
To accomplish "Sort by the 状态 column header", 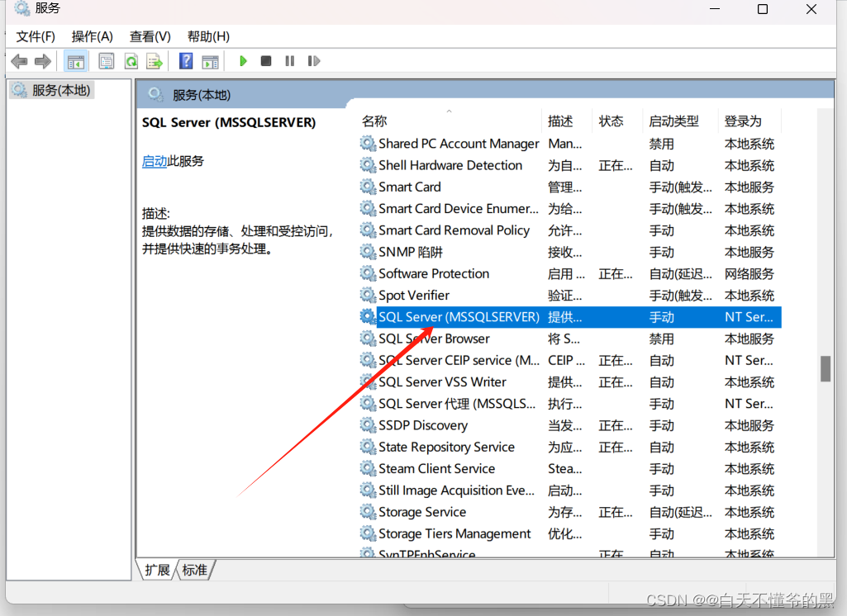I will [x=611, y=121].
